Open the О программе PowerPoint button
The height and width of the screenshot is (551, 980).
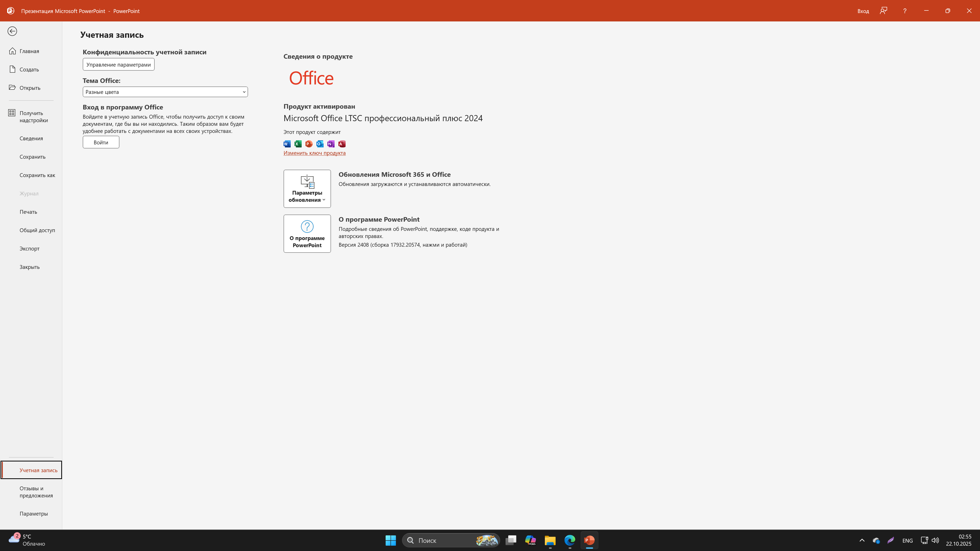pyautogui.click(x=307, y=233)
